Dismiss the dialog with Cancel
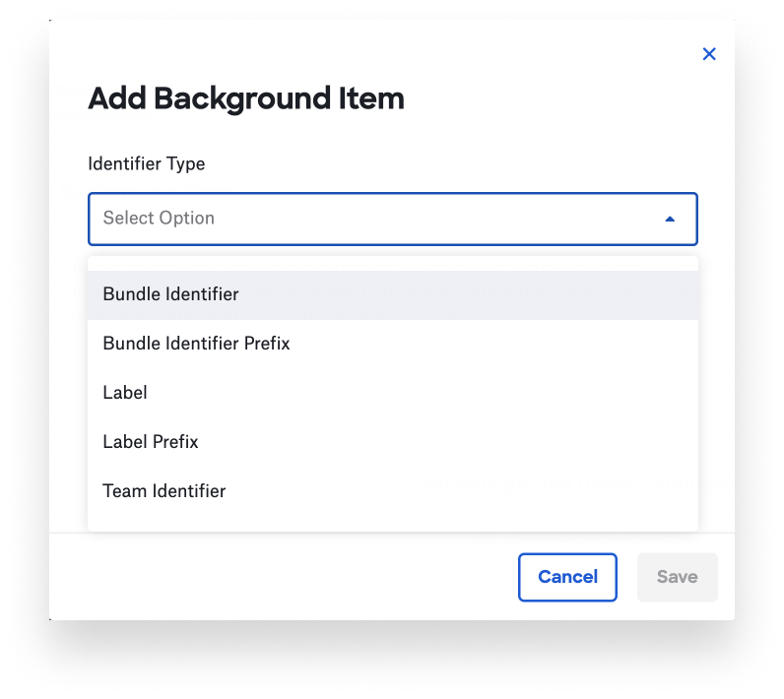The image size is (784, 699). pyautogui.click(x=567, y=577)
